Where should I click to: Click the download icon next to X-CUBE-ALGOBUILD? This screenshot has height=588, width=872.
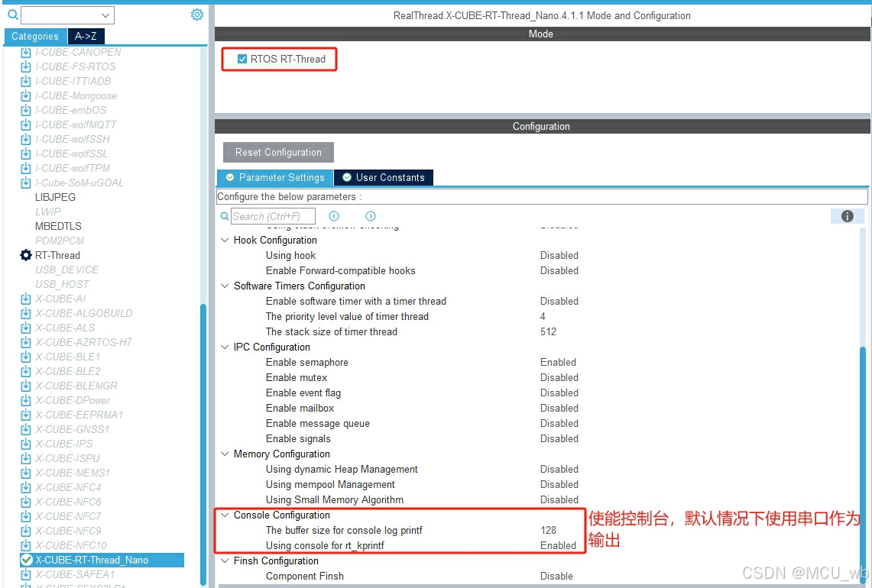pyautogui.click(x=25, y=313)
